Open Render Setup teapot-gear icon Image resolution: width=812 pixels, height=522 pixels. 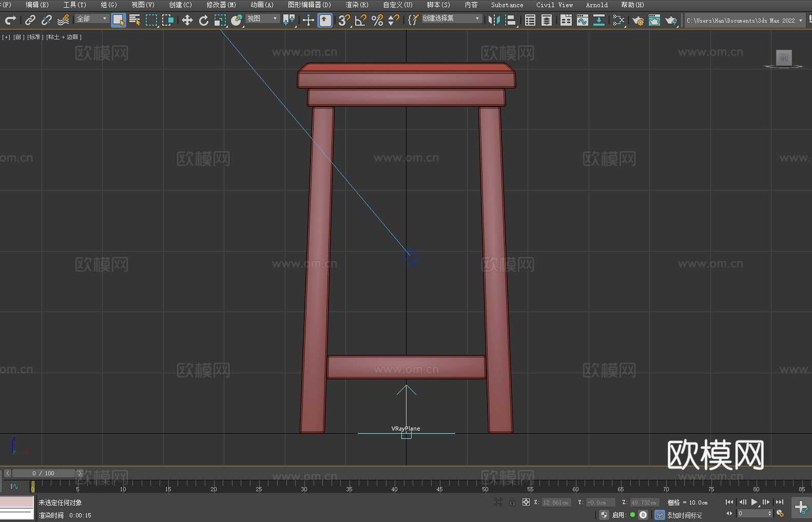638,20
